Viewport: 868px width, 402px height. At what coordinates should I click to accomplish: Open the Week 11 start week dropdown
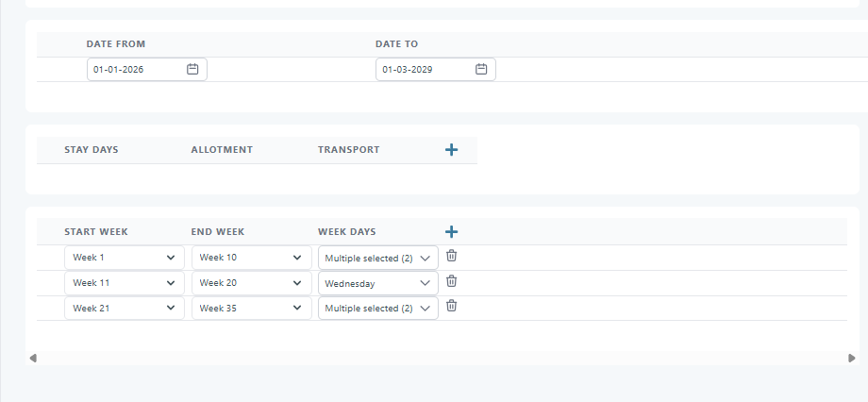tap(124, 283)
